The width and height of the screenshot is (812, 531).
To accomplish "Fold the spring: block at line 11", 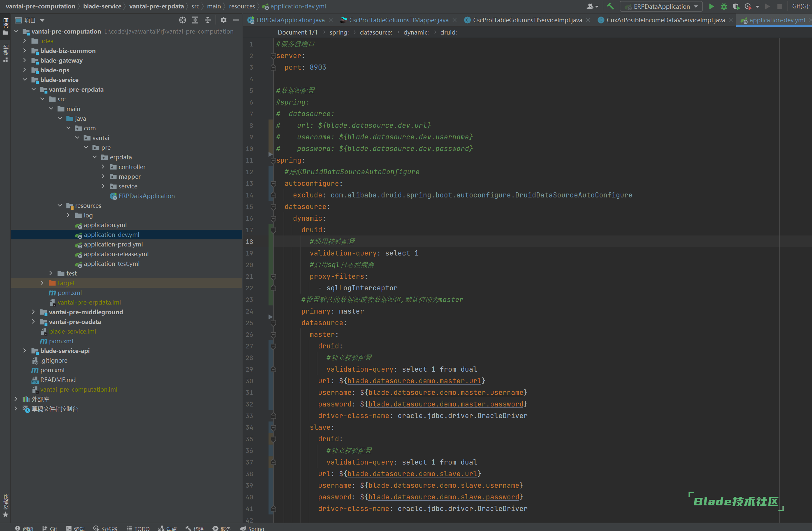I will click(x=273, y=160).
